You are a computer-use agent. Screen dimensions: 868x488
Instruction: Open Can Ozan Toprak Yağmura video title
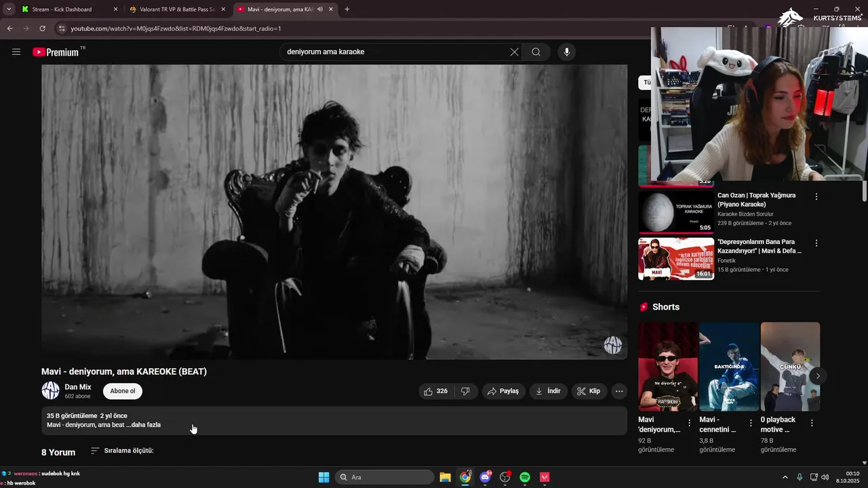[757, 200]
